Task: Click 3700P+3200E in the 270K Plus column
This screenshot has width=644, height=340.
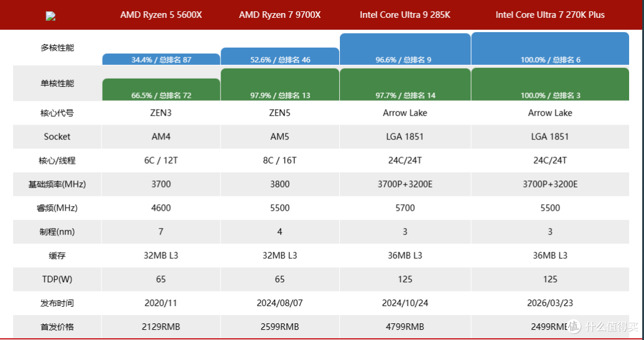Action: tap(550, 184)
